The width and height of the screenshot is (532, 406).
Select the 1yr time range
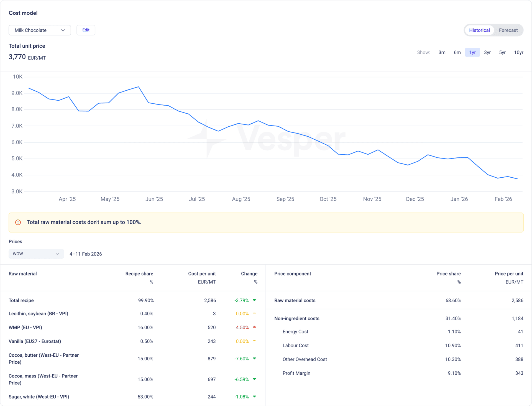click(472, 52)
